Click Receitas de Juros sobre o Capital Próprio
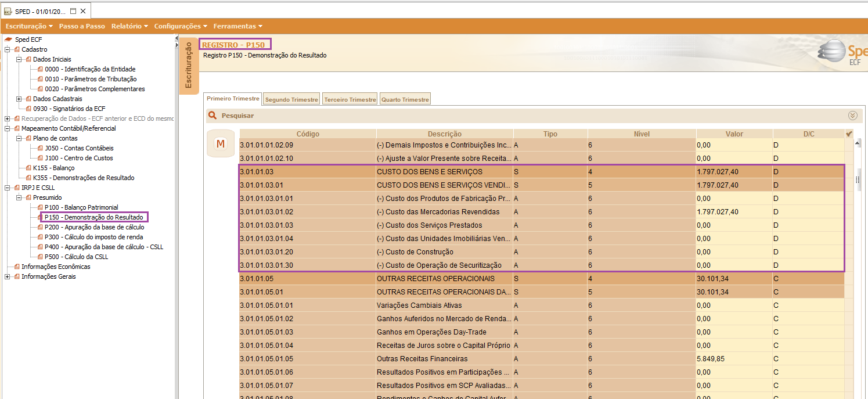This screenshot has height=399, width=868. pyautogui.click(x=444, y=346)
